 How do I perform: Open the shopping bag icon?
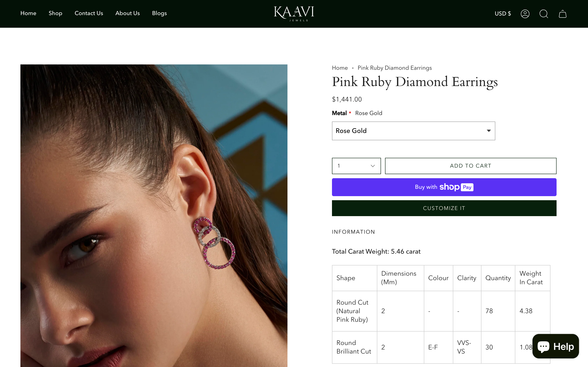(562, 14)
